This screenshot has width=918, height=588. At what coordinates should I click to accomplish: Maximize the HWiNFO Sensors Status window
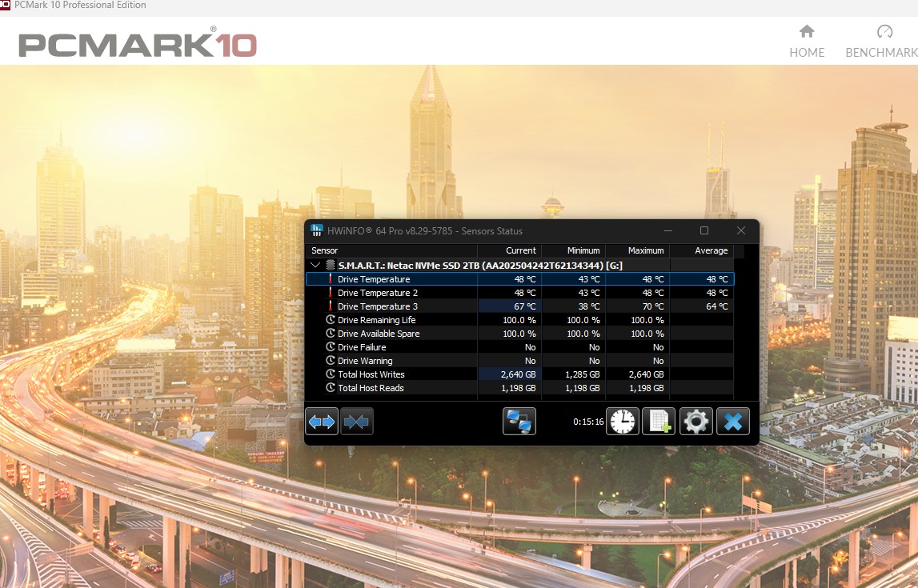[704, 230]
